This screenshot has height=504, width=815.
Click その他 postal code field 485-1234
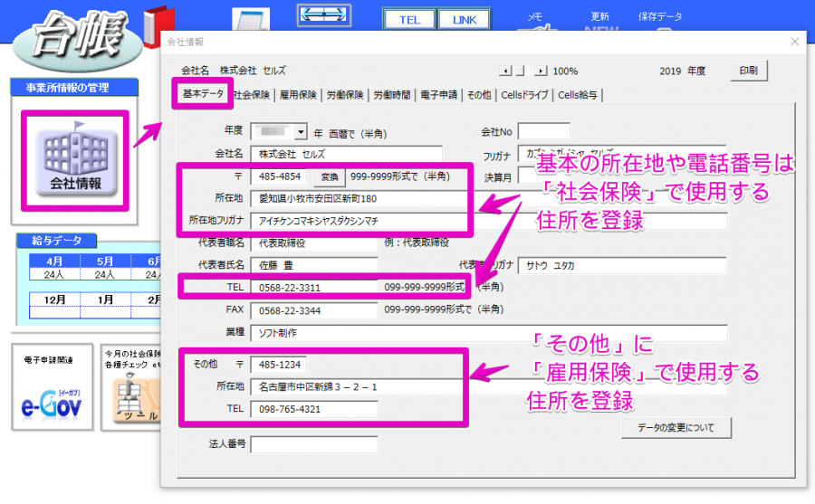(x=279, y=365)
